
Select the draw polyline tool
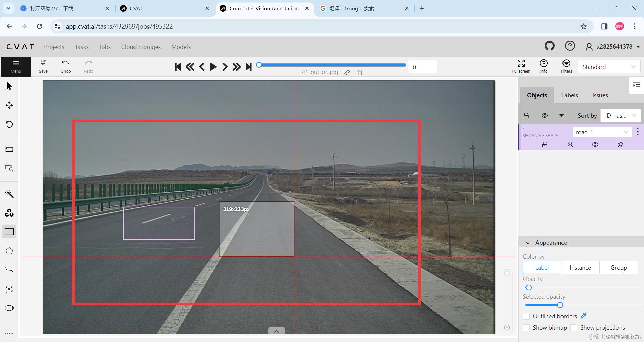9,270
